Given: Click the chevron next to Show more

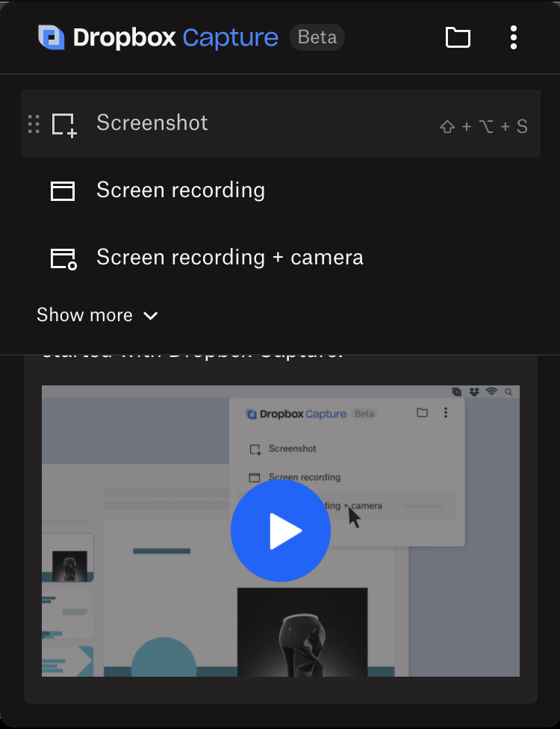Looking at the screenshot, I should tap(151, 316).
